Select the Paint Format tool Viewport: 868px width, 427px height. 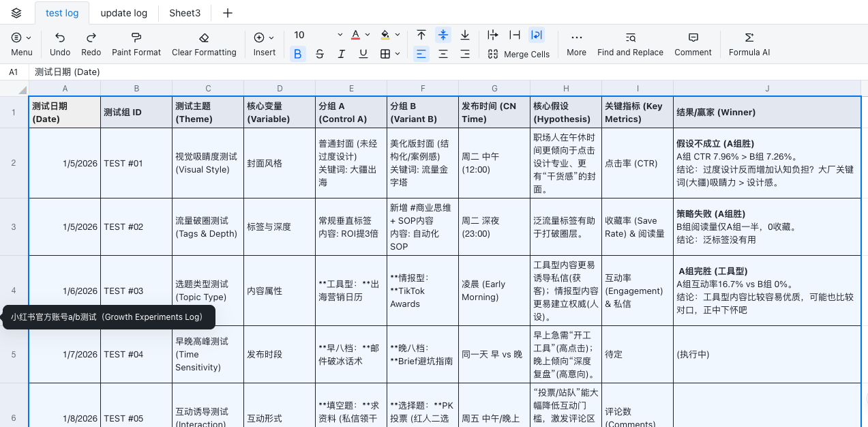click(x=136, y=44)
